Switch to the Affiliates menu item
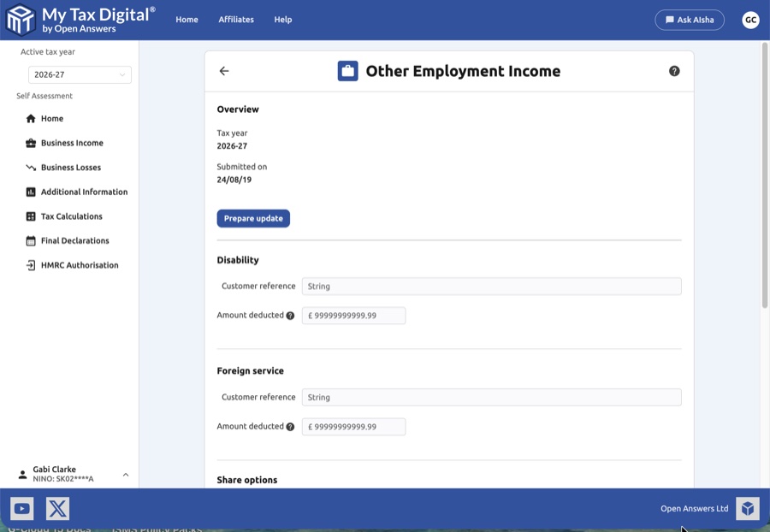770x532 pixels. pos(236,19)
